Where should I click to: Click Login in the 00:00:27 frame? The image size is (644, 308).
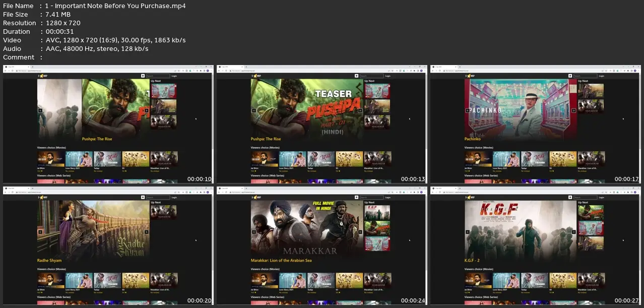(602, 198)
